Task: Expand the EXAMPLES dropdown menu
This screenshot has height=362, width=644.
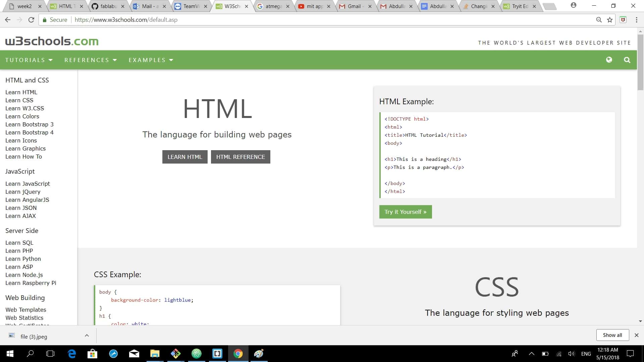Action: tap(151, 60)
